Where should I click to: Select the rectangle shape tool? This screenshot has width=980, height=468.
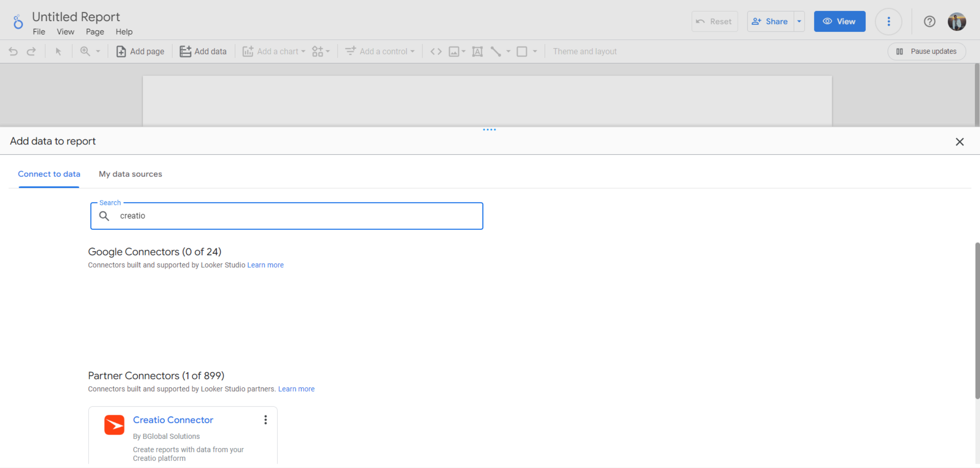(x=522, y=51)
